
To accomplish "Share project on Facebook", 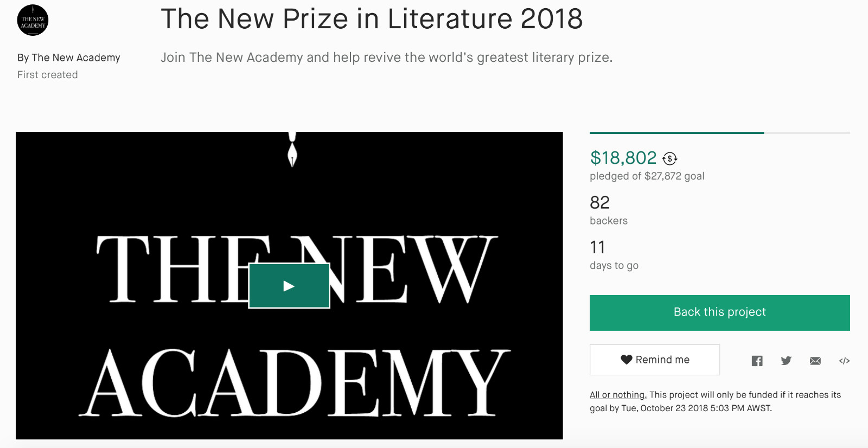I will click(x=757, y=361).
